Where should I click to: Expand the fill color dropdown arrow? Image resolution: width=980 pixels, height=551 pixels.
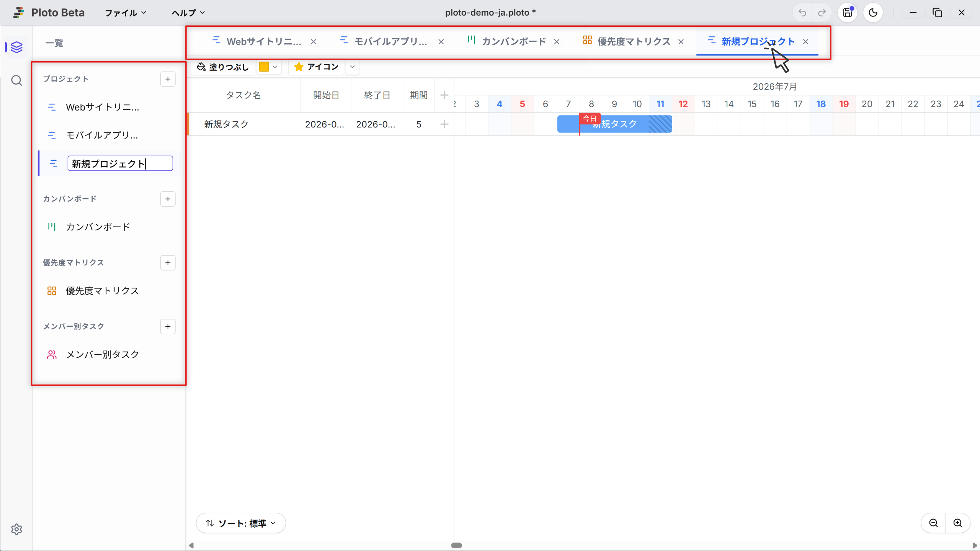[x=275, y=67]
